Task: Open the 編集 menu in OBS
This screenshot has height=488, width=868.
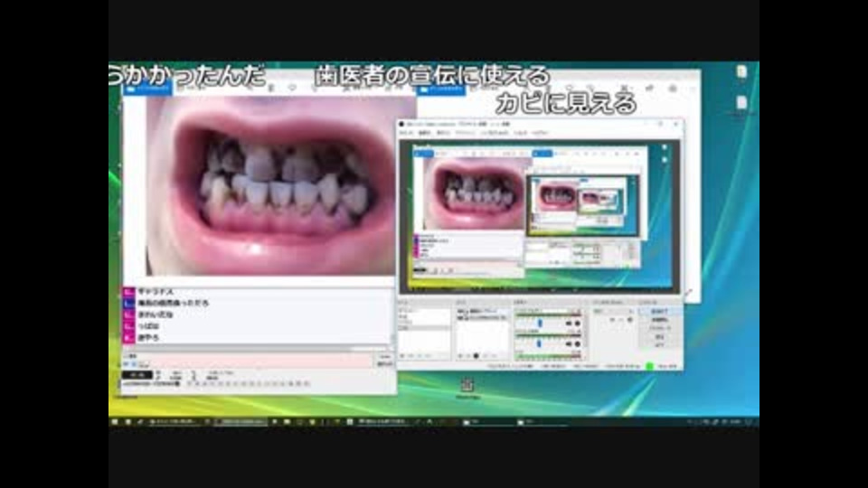Action: [425, 134]
